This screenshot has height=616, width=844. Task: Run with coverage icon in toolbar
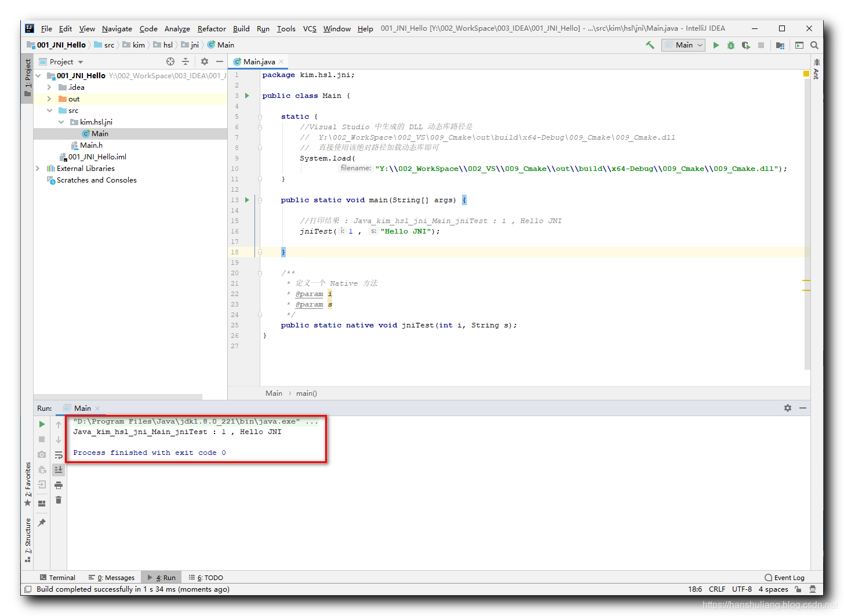point(746,45)
